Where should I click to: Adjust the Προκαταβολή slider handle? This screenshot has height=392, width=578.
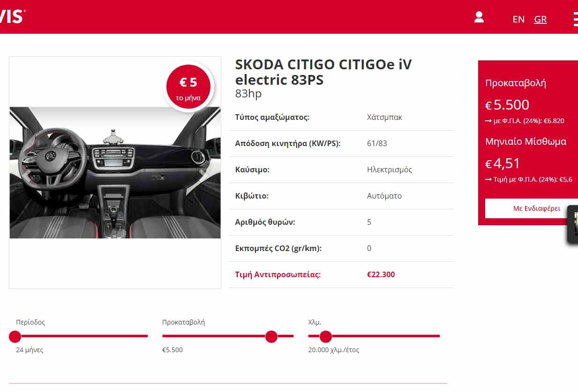[x=271, y=336]
